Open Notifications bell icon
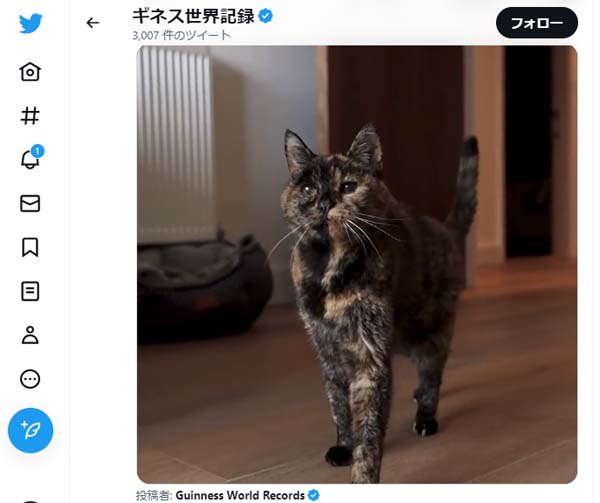 click(x=30, y=159)
